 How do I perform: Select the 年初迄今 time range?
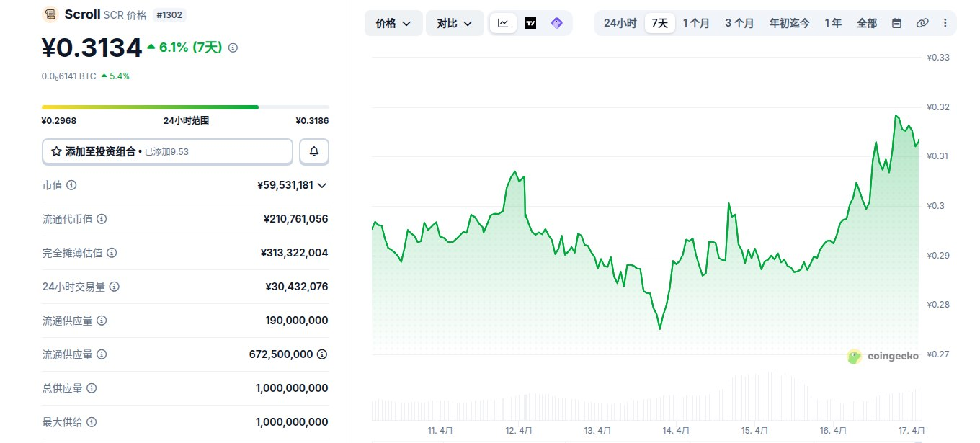(x=789, y=23)
